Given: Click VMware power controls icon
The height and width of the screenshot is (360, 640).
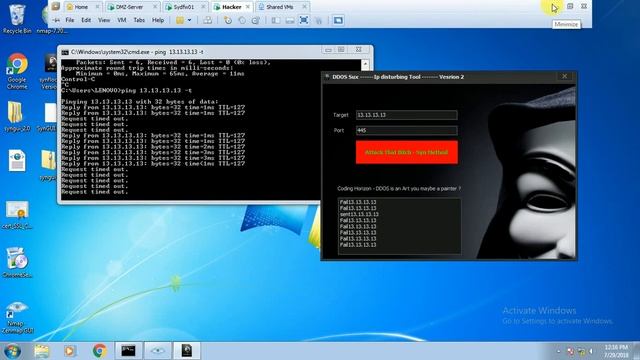Looking at the screenshot, I should [x=180, y=20].
